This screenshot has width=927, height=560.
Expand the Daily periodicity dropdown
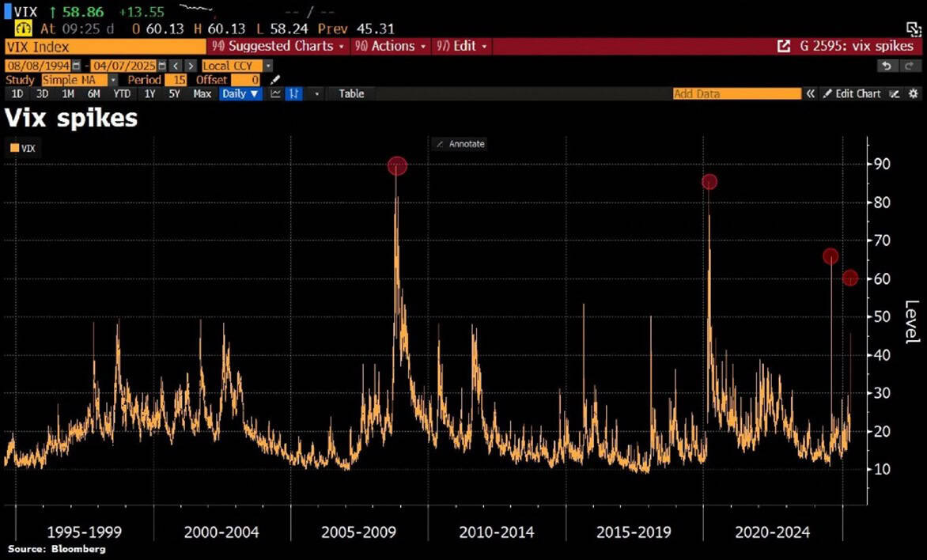tap(241, 93)
